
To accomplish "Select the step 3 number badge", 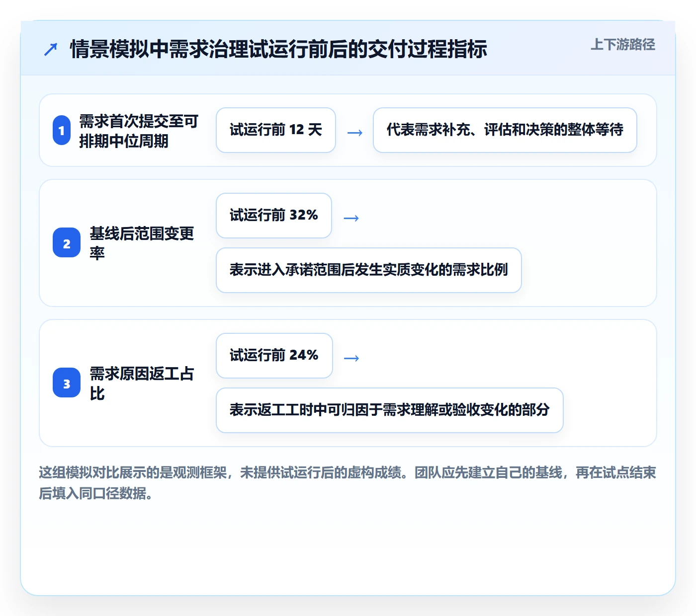I will 67,383.
